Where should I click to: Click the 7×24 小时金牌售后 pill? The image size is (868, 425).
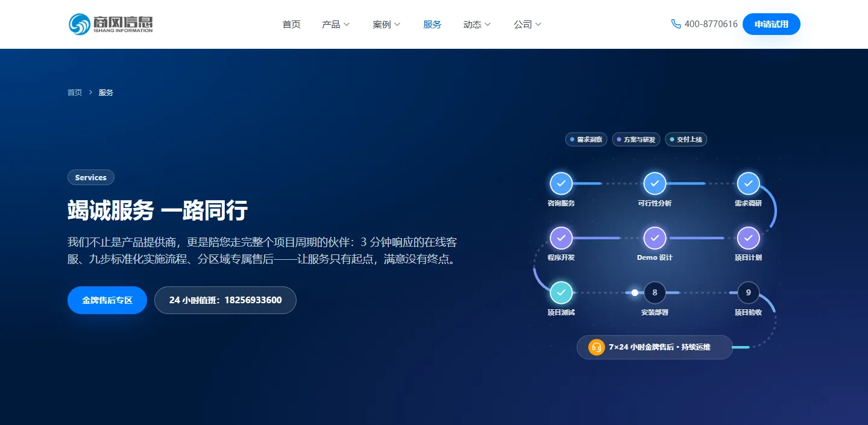(655, 347)
